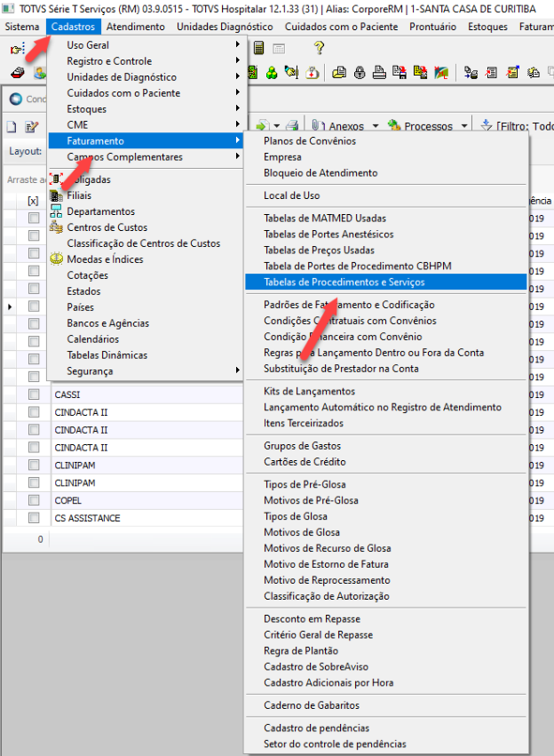Click the pointing-hand icon in the top toolbar
This screenshot has height=756, width=554.
coord(18,48)
